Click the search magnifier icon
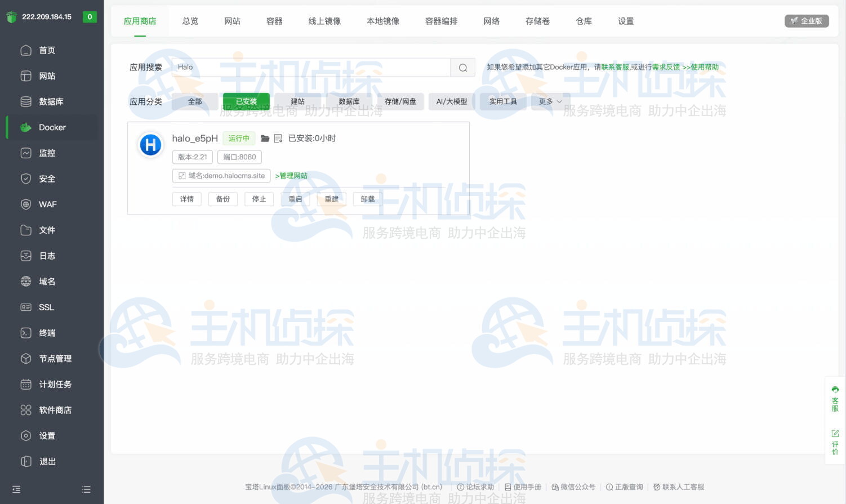 tap(463, 68)
